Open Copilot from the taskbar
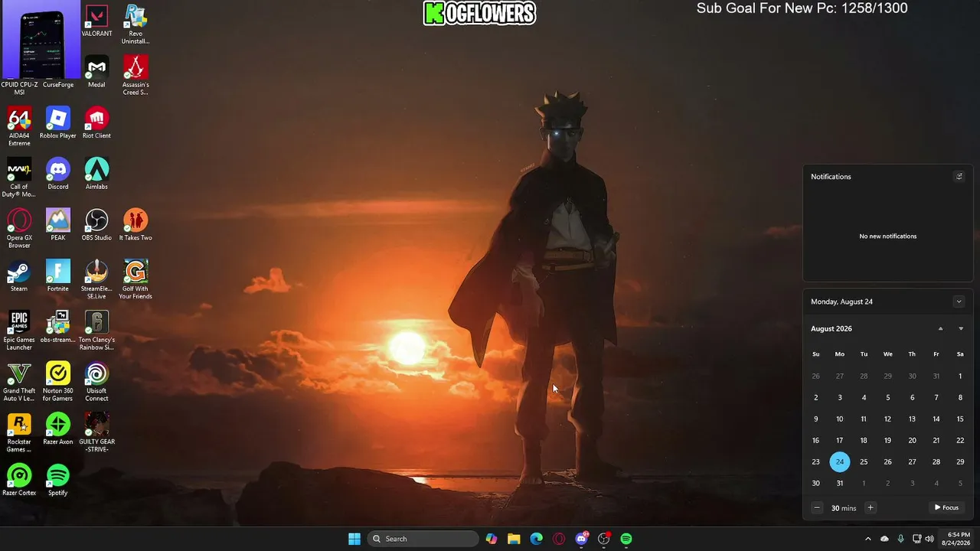 point(492,539)
